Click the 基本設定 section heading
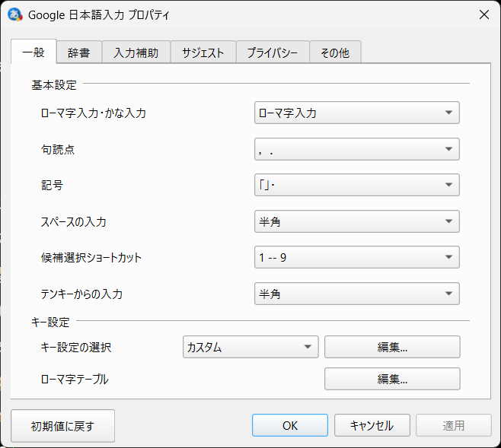This screenshot has height=448, width=501. 54,85
